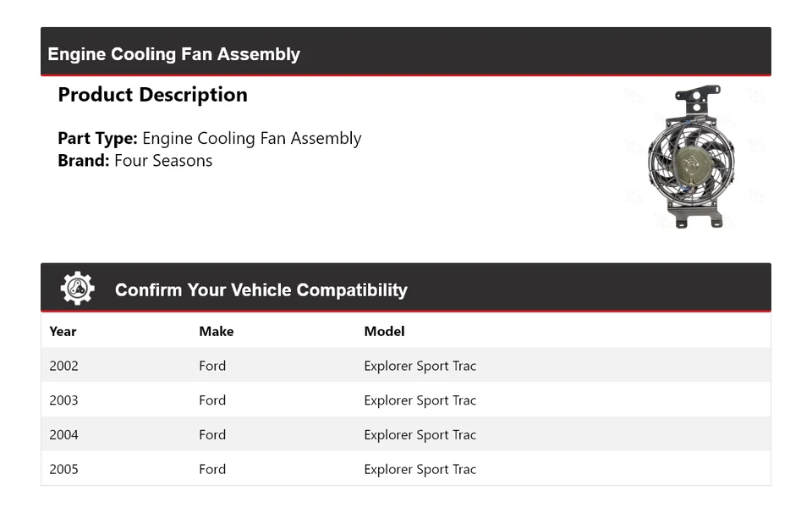Click Explorer Sport Trac in the 2003 row
Image resolution: width=812 pixels, height=513 pixels.
tap(420, 400)
